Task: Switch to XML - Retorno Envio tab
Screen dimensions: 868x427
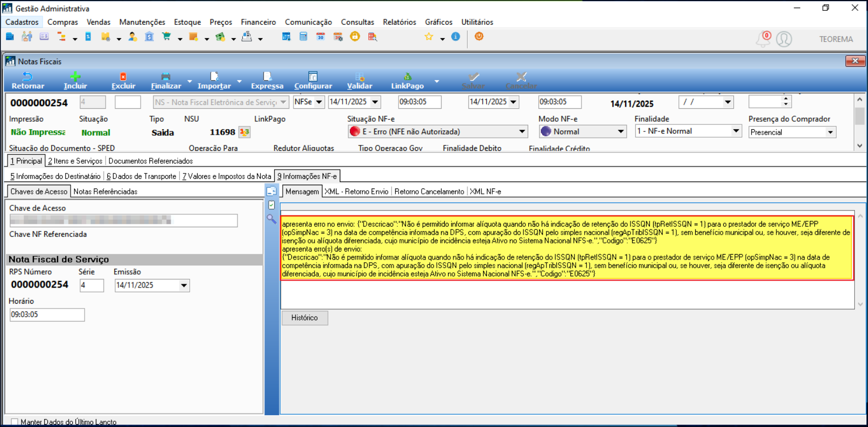Action: pos(356,192)
